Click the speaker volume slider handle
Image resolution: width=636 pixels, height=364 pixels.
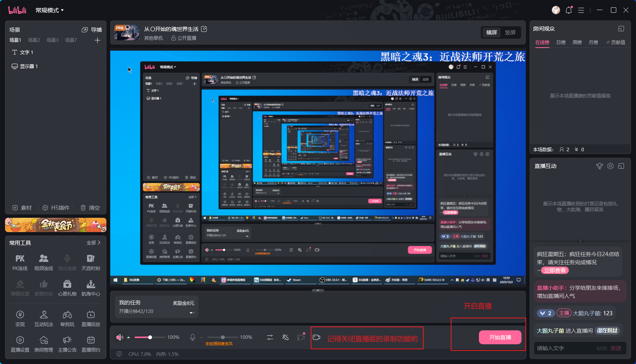tap(150, 337)
